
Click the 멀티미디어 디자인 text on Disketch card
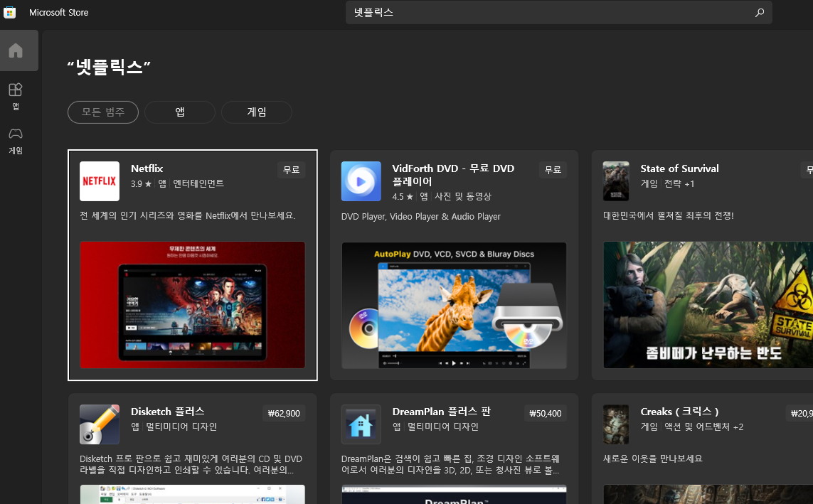click(x=181, y=427)
